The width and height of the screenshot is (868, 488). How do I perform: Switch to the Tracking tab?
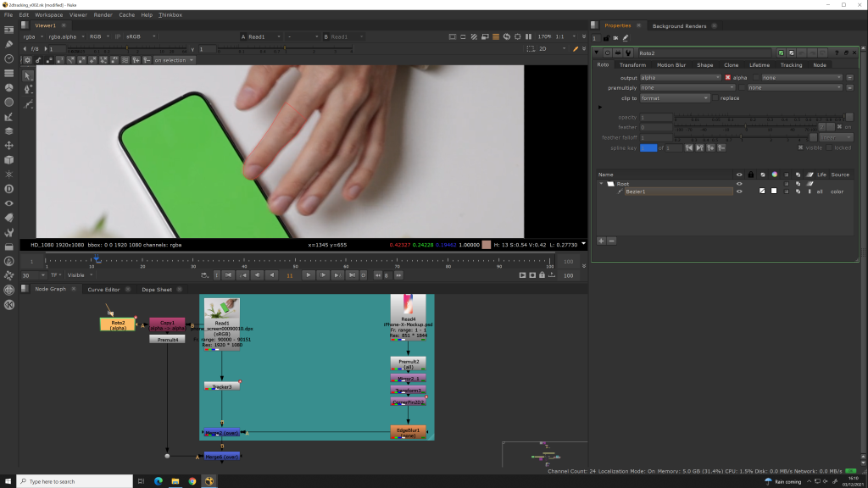[791, 64]
